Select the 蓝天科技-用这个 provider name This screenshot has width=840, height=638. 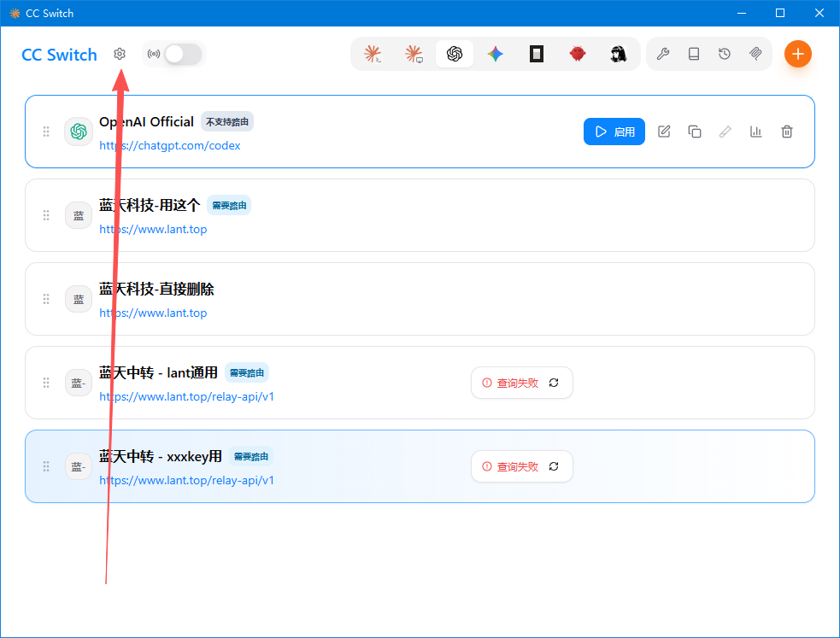pyautogui.click(x=150, y=205)
